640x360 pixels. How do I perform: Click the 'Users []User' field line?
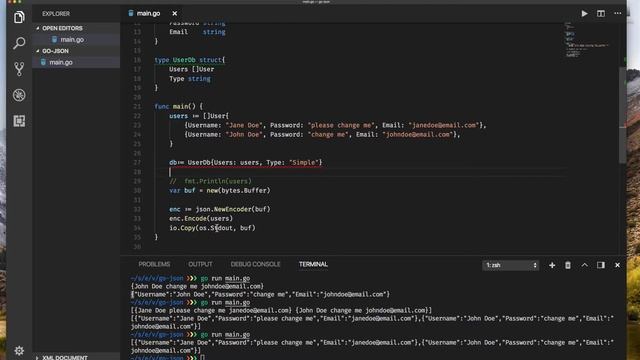pyautogui.click(x=191, y=69)
